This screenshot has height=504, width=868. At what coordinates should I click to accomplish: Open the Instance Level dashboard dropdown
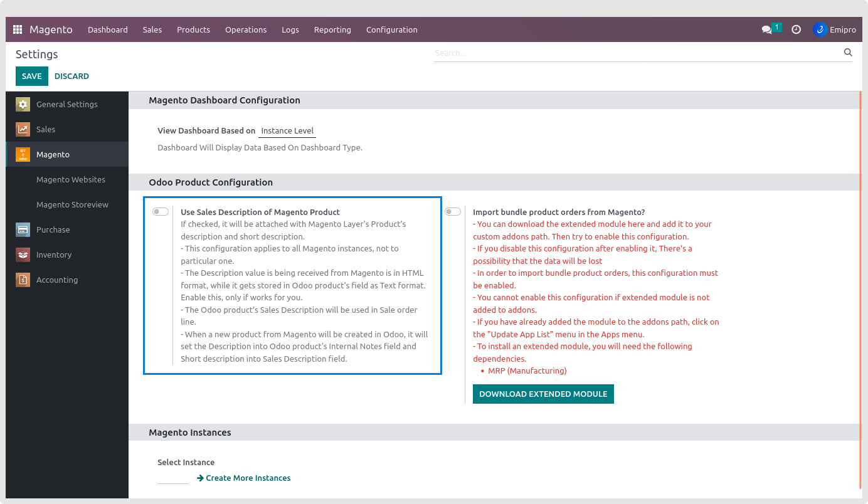tap(287, 130)
